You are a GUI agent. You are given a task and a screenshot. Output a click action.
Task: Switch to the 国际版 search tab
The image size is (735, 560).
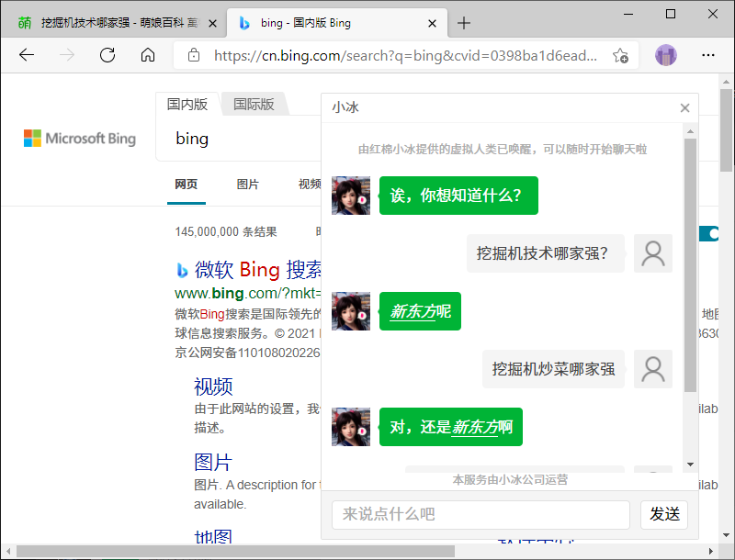pos(254,105)
